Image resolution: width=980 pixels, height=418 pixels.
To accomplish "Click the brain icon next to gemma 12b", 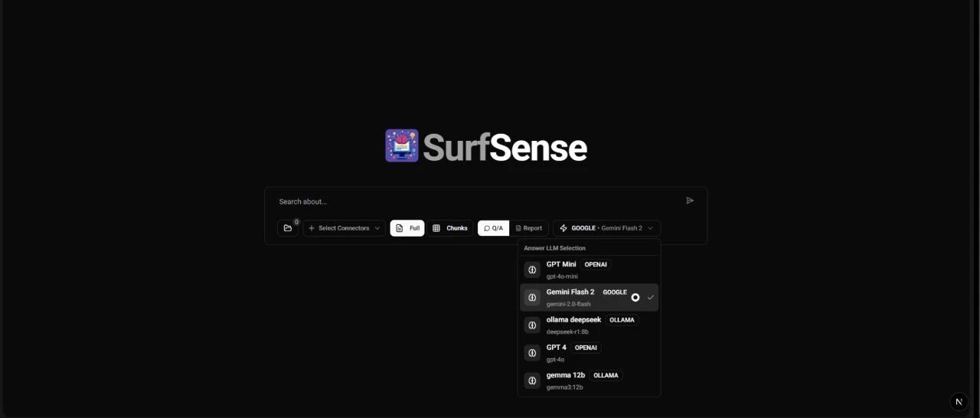I will coord(532,380).
